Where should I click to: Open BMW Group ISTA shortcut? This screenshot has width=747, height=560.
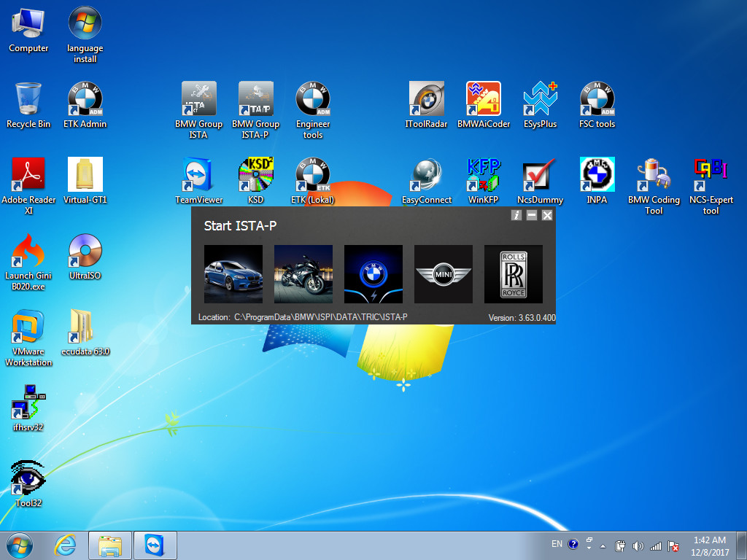pos(198,111)
